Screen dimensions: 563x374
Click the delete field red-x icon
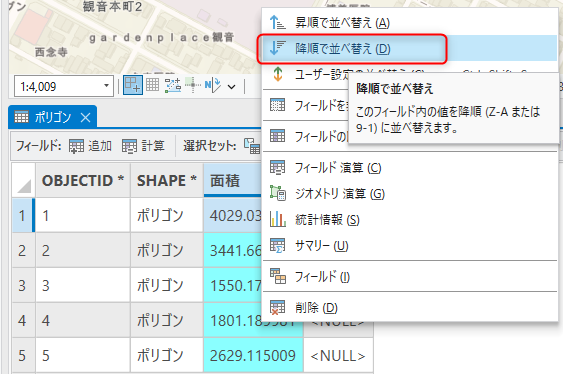pyautogui.click(x=277, y=308)
